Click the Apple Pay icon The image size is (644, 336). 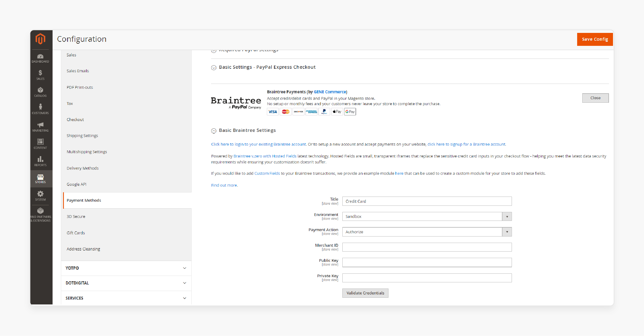pos(337,112)
